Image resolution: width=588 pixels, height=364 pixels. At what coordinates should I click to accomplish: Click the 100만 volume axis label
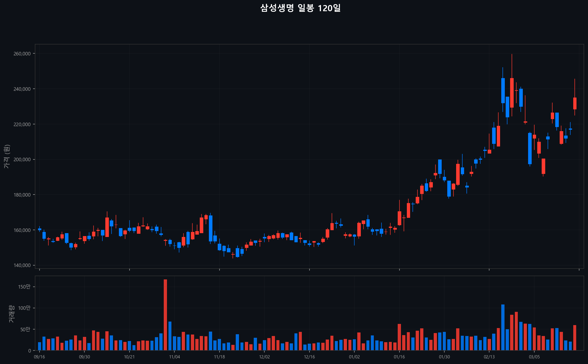pyautogui.click(x=24, y=308)
